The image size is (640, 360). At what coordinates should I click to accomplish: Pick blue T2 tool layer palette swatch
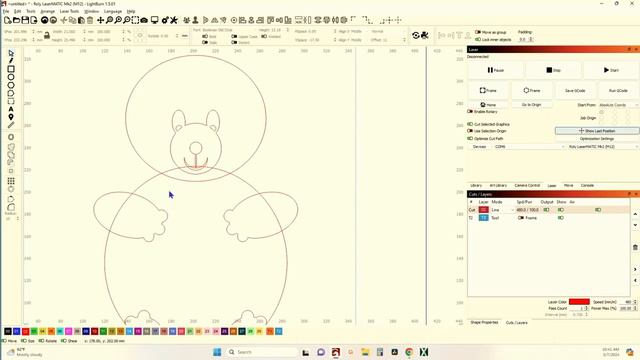point(279,331)
